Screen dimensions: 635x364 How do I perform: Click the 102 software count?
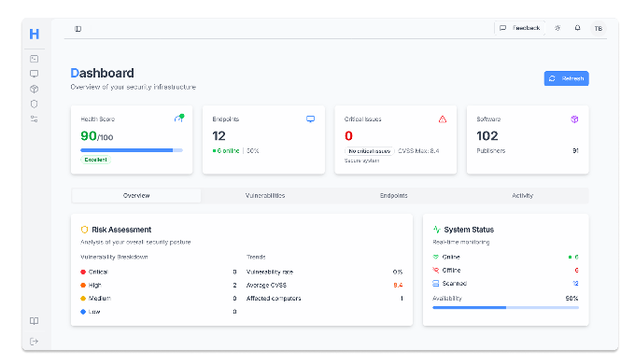point(487,136)
